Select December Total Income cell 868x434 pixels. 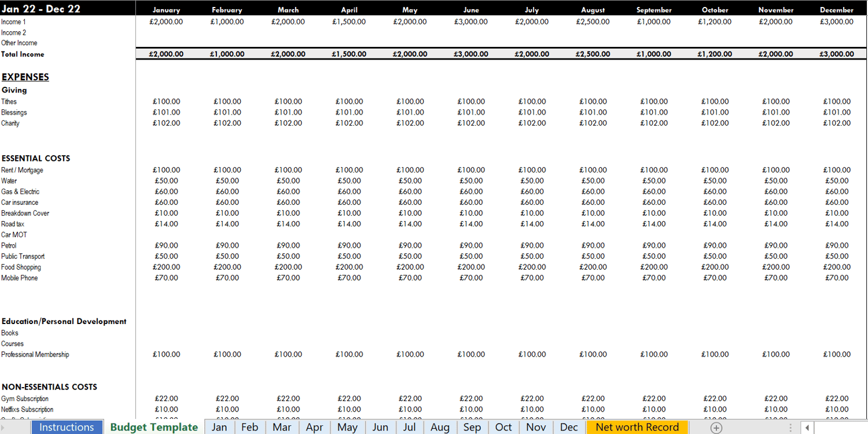click(837, 54)
